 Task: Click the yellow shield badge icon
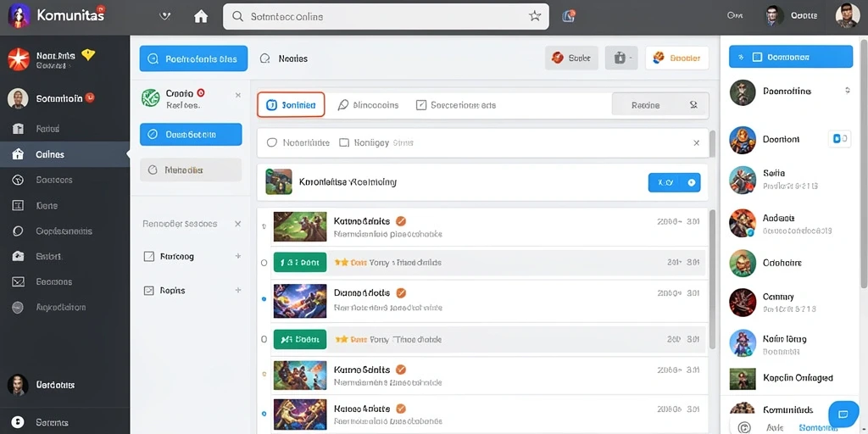[x=88, y=55]
